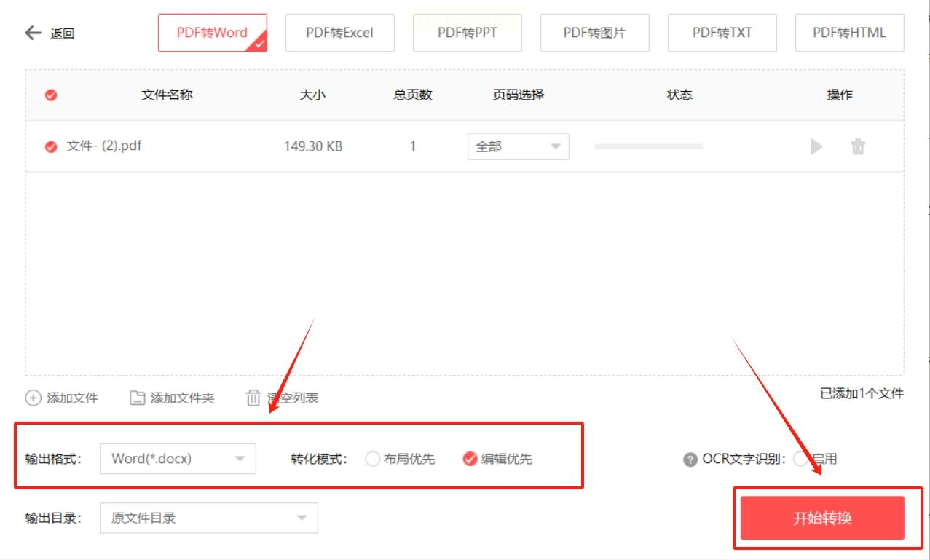Click the file name 文件- (2).pdf
Screen dimensions: 930x560
(104, 146)
